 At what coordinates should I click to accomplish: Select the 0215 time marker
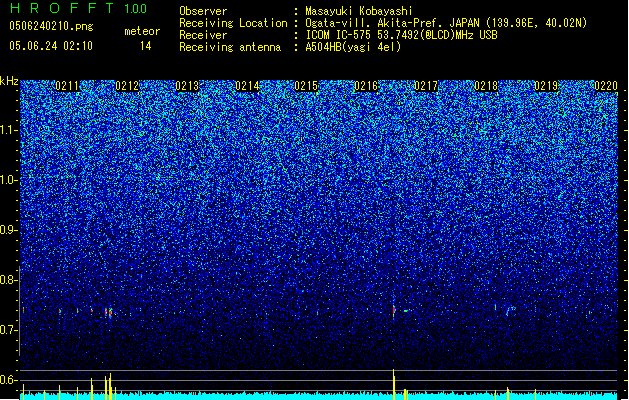[306, 86]
